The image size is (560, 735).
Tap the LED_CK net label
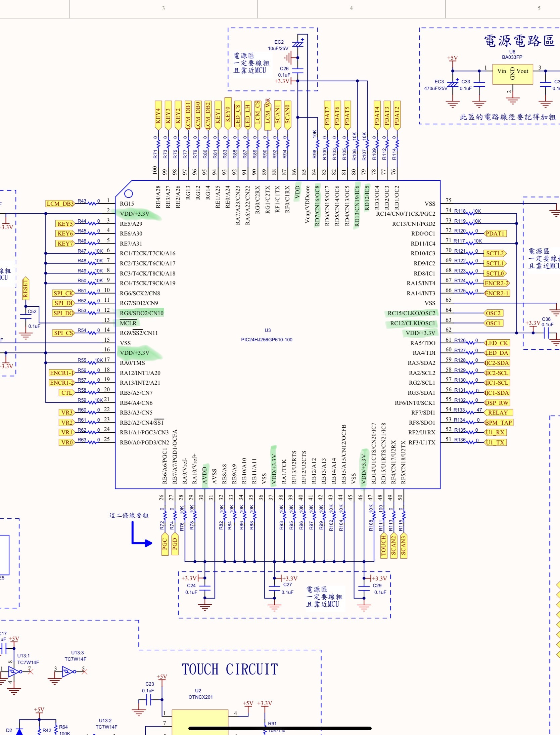point(497,343)
